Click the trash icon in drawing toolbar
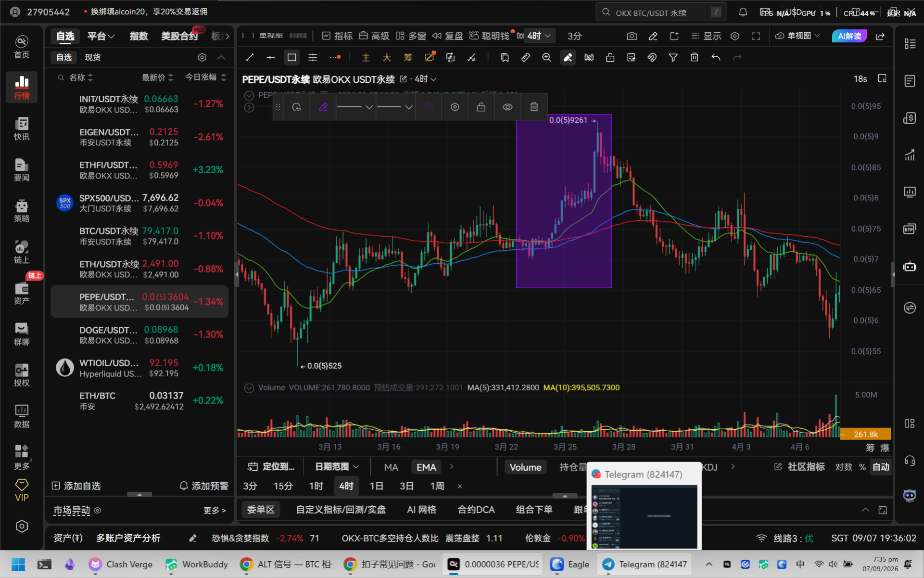The height and width of the screenshot is (578, 924). tap(694, 58)
